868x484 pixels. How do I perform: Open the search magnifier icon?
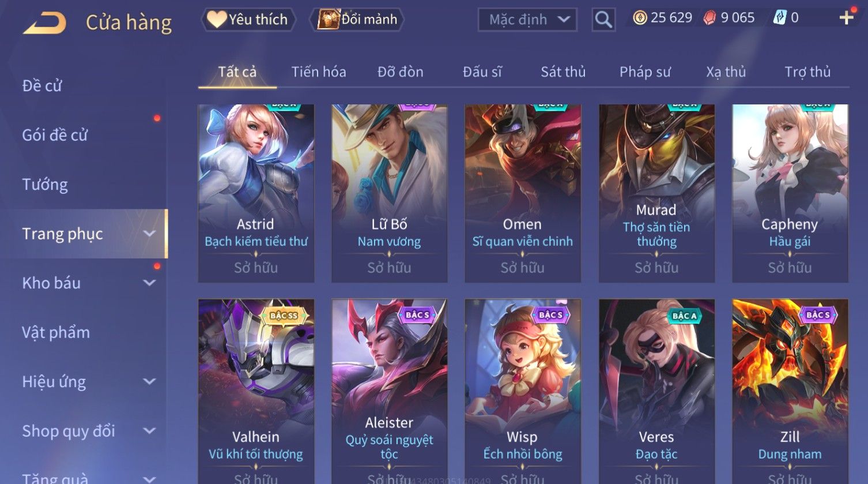click(x=603, y=20)
